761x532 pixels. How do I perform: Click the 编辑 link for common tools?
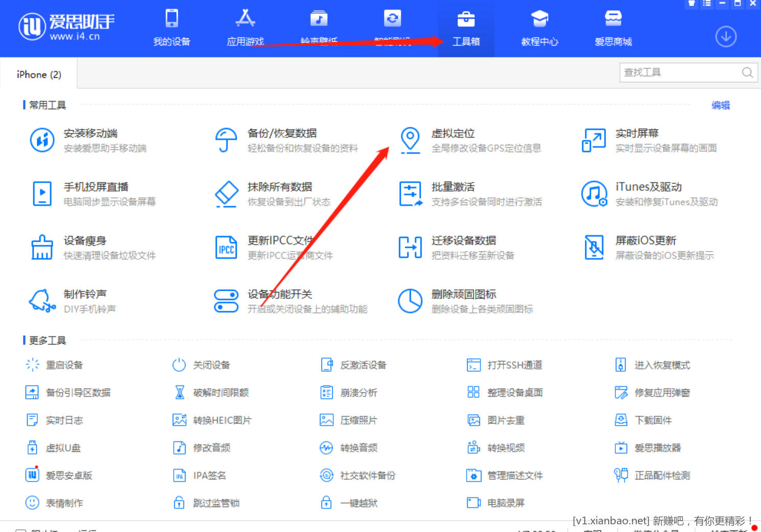[721, 105]
